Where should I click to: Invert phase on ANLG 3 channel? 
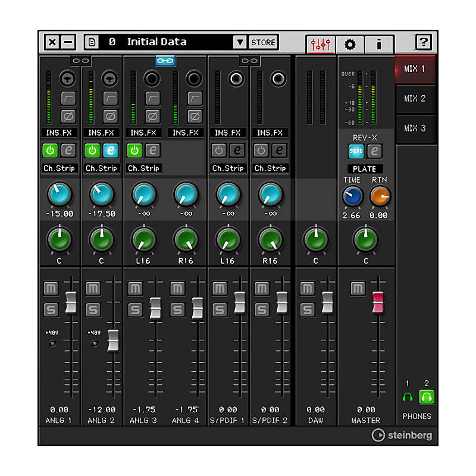click(152, 116)
